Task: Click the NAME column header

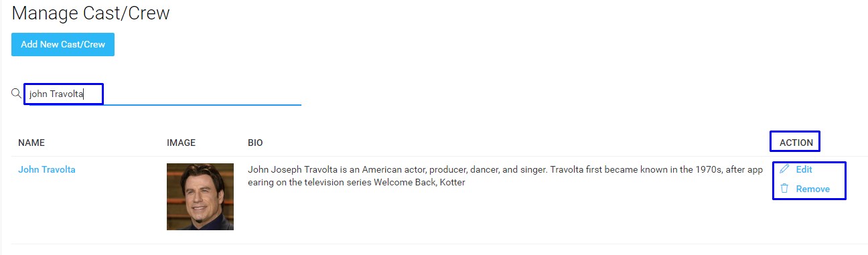Action: (x=31, y=143)
